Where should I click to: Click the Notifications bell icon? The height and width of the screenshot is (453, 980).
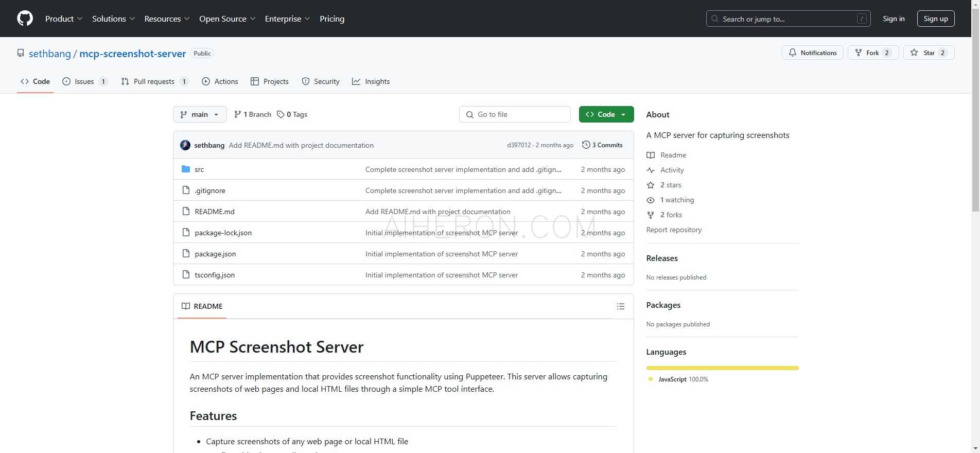click(x=793, y=53)
